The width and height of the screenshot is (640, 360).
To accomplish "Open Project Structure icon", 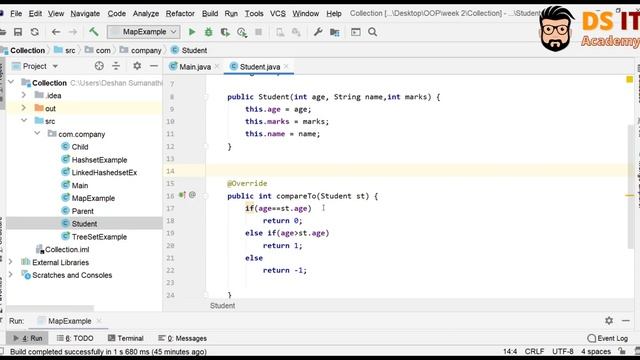I will [x=335, y=32].
